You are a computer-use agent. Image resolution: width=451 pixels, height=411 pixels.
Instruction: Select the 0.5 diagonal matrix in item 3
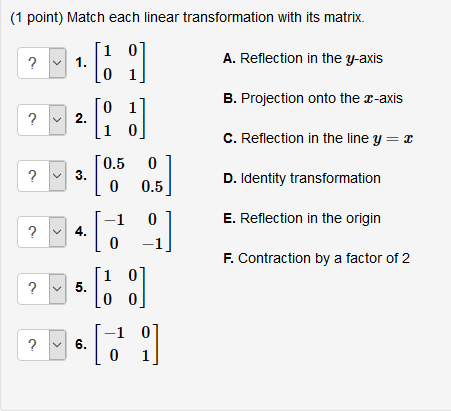(x=133, y=175)
